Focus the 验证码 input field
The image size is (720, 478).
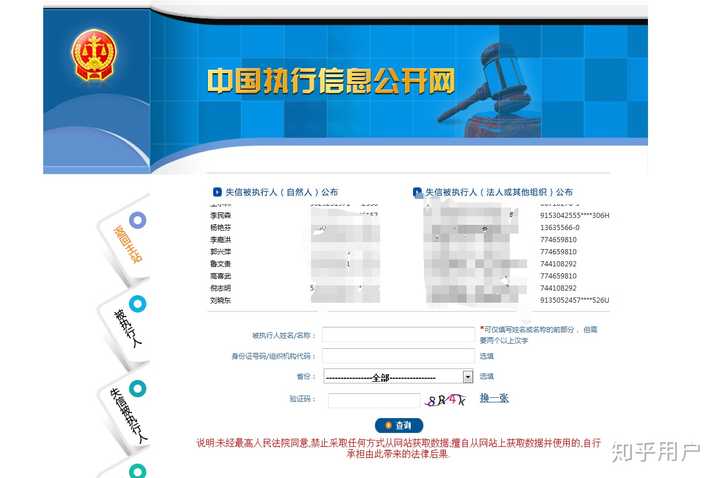click(x=374, y=400)
